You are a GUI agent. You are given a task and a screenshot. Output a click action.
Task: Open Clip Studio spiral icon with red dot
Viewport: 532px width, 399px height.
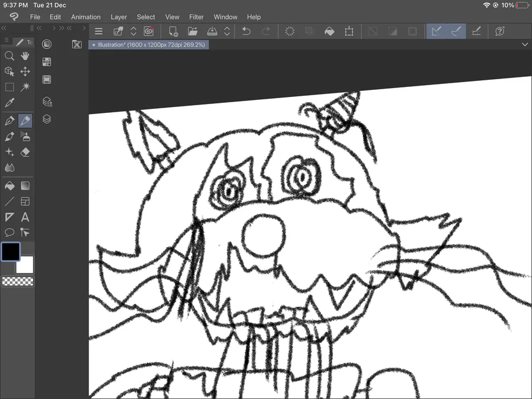point(148,31)
